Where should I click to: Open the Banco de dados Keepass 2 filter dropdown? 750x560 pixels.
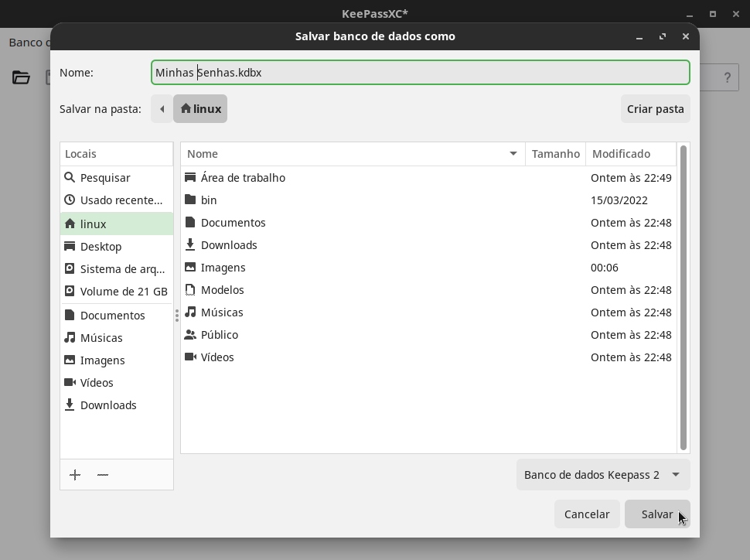click(x=602, y=475)
